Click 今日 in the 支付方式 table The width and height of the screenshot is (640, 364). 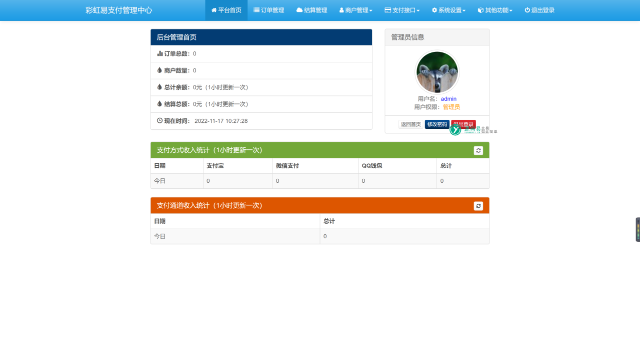click(x=159, y=181)
